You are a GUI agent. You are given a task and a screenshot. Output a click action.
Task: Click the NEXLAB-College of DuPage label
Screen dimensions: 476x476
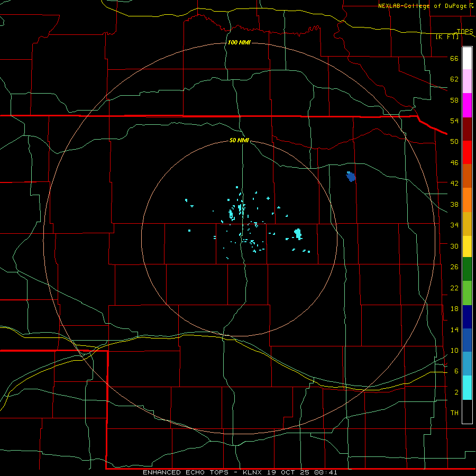422,6
